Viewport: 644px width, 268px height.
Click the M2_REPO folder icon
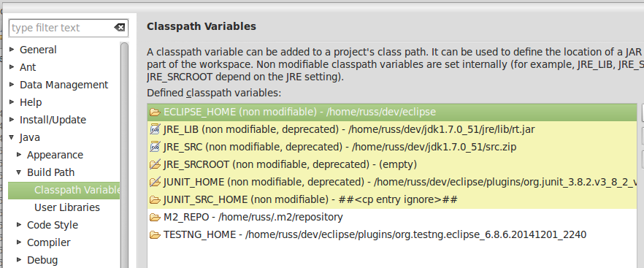pos(155,217)
